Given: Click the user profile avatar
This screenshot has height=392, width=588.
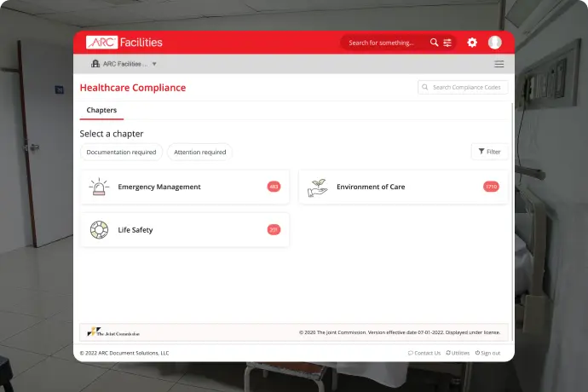Looking at the screenshot, I should point(495,43).
